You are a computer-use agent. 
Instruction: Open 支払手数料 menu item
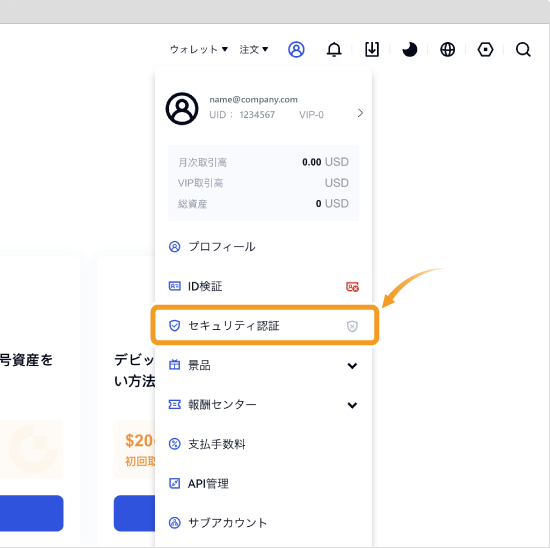(263, 444)
